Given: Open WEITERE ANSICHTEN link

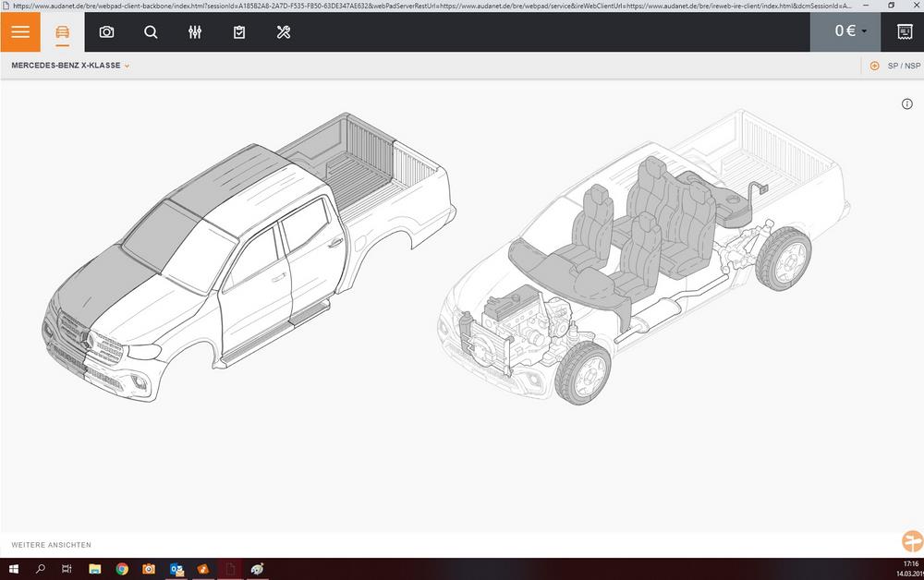Looking at the screenshot, I should click(50, 545).
